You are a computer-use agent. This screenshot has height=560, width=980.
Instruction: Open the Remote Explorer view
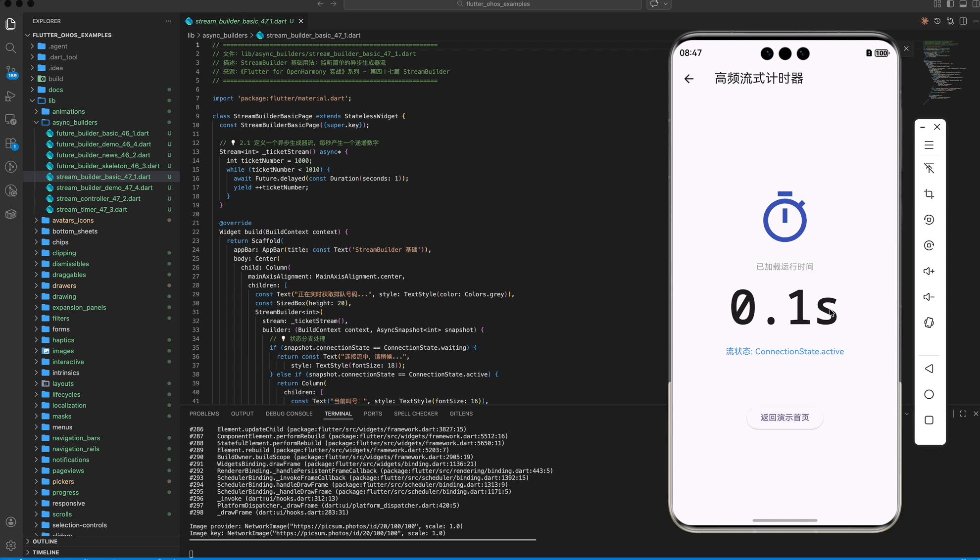pos(10,120)
